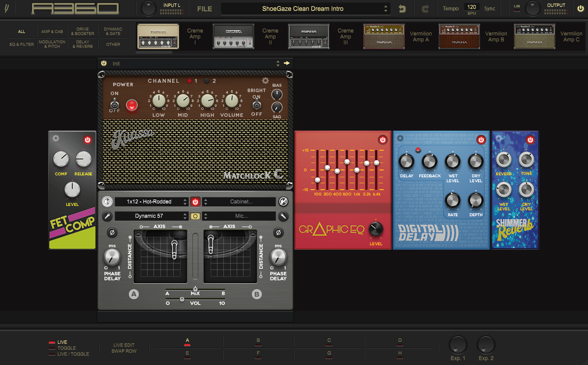Click microphone A icon
The width and height of the screenshot is (588, 365).
(107, 216)
